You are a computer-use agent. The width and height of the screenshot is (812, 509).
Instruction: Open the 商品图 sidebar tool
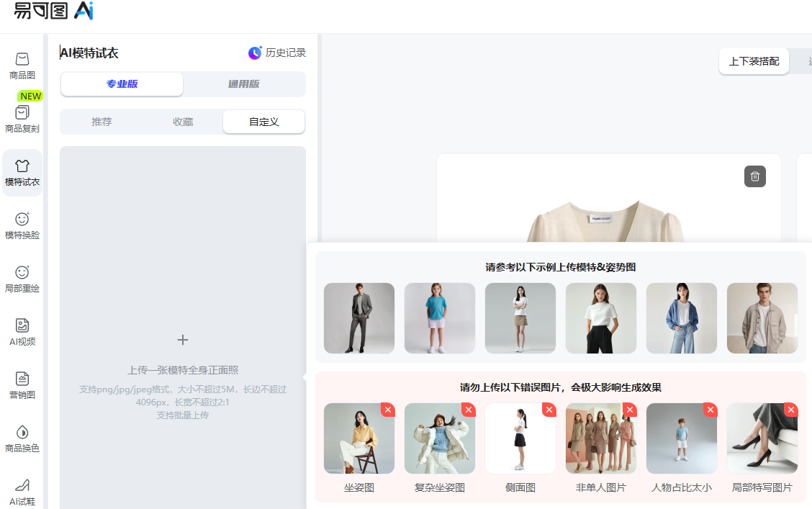22,66
